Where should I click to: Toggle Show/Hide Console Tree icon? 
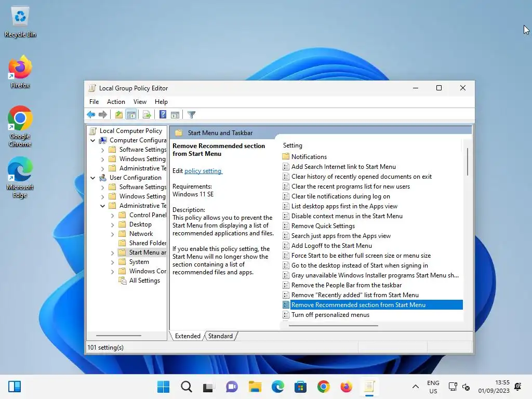pyautogui.click(x=131, y=115)
